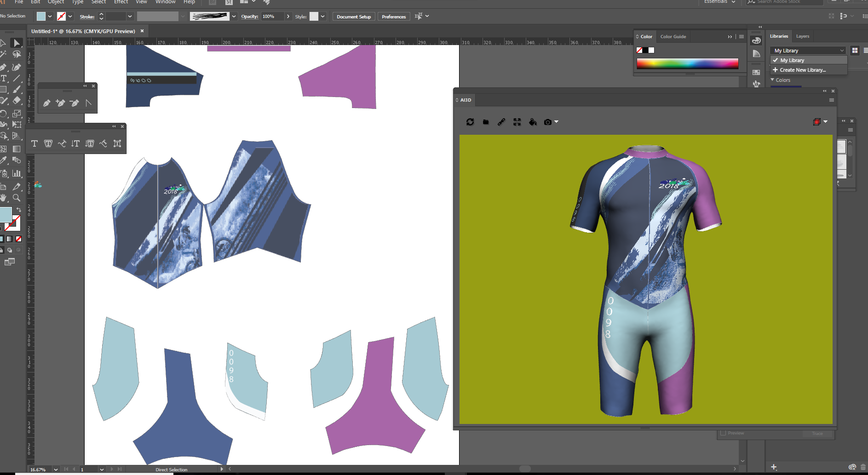Select the Pen tool in floating panel
This screenshot has height=475, width=868.
(x=46, y=103)
